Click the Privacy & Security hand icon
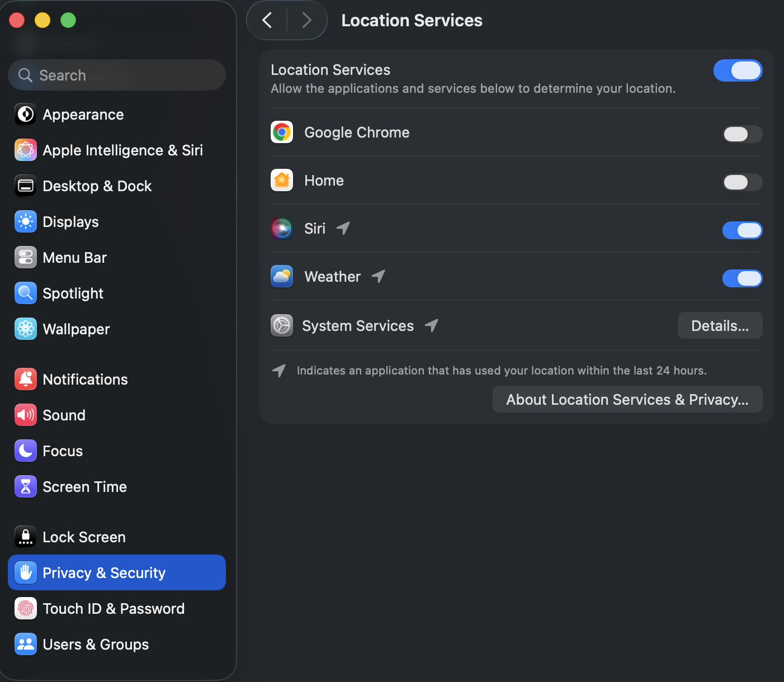 [26, 572]
